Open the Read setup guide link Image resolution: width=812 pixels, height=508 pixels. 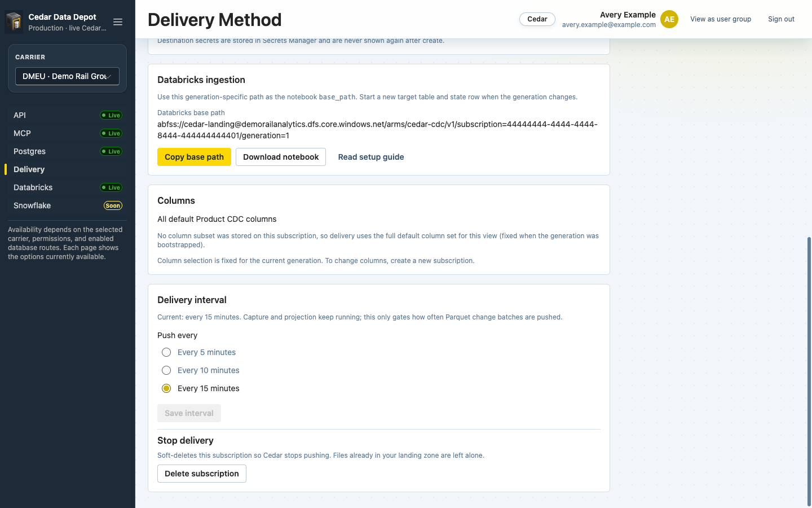click(371, 157)
